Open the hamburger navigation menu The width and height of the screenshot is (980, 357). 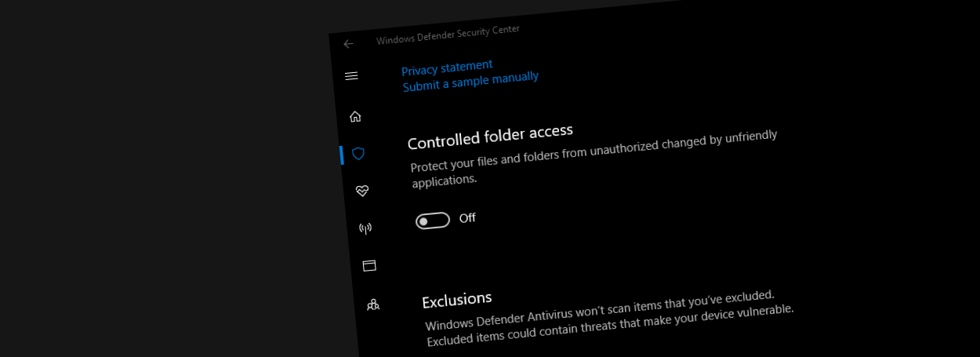pyautogui.click(x=351, y=76)
